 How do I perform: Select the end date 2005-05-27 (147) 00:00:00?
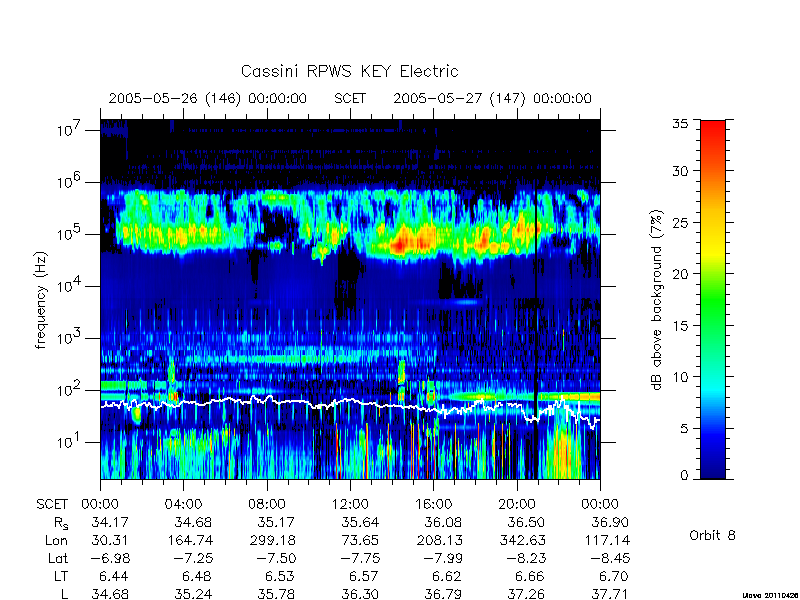(x=492, y=98)
